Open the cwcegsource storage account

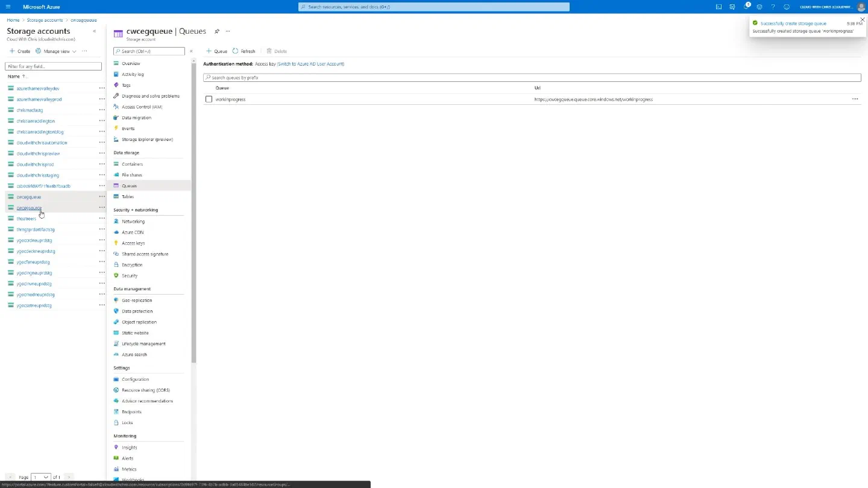30,208
